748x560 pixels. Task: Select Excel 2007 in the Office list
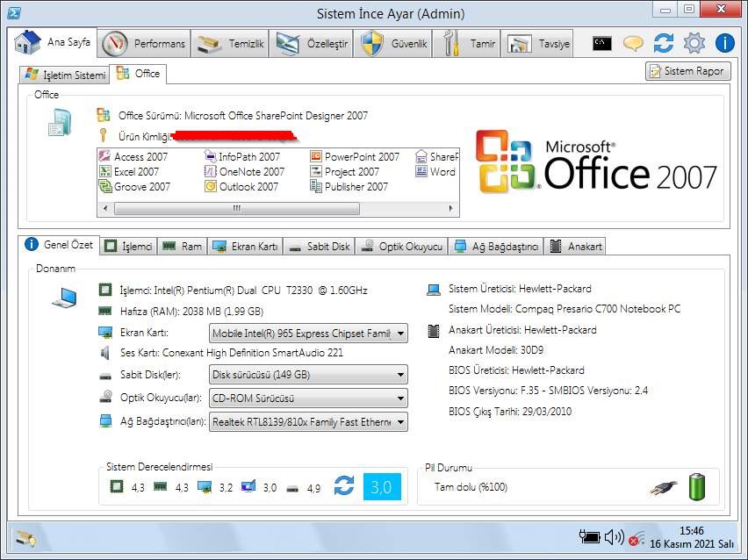pyautogui.click(x=129, y=172)
